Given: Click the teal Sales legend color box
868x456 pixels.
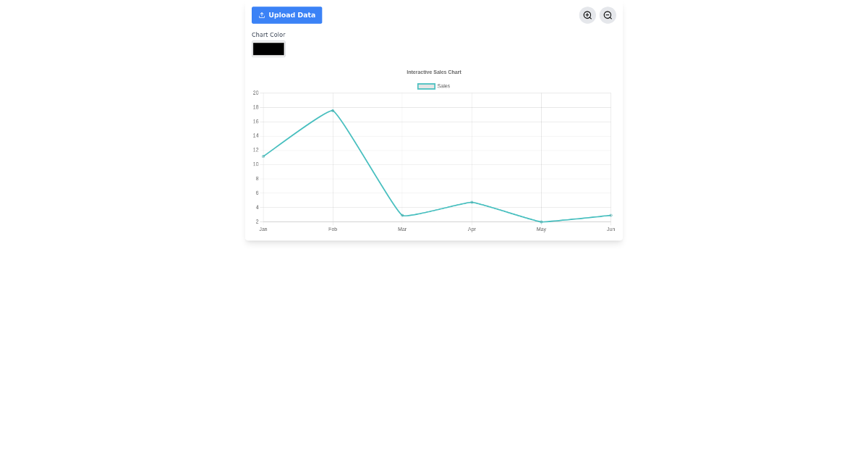Looking at the screenshot, I should point(426,86).
